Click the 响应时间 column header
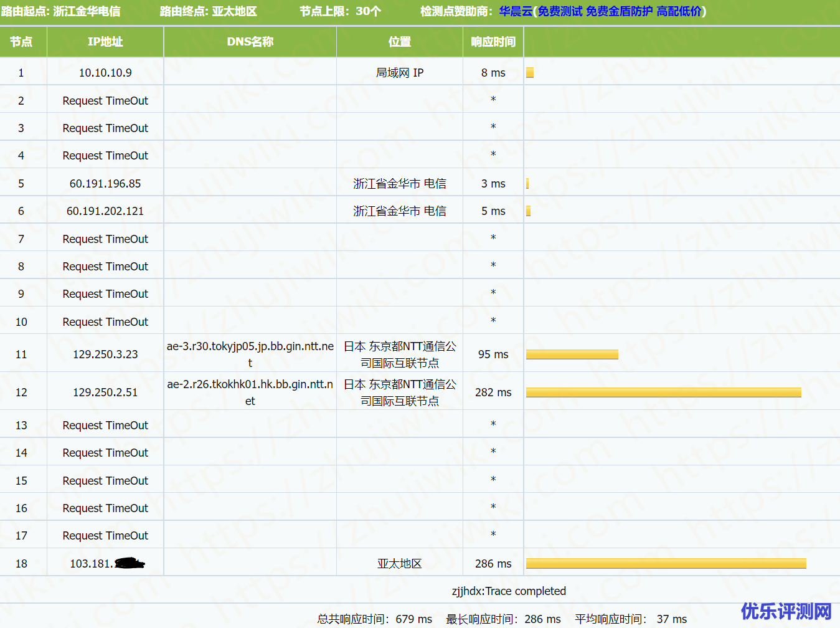The height and width of the screenshot is (628, 840). 493,42
